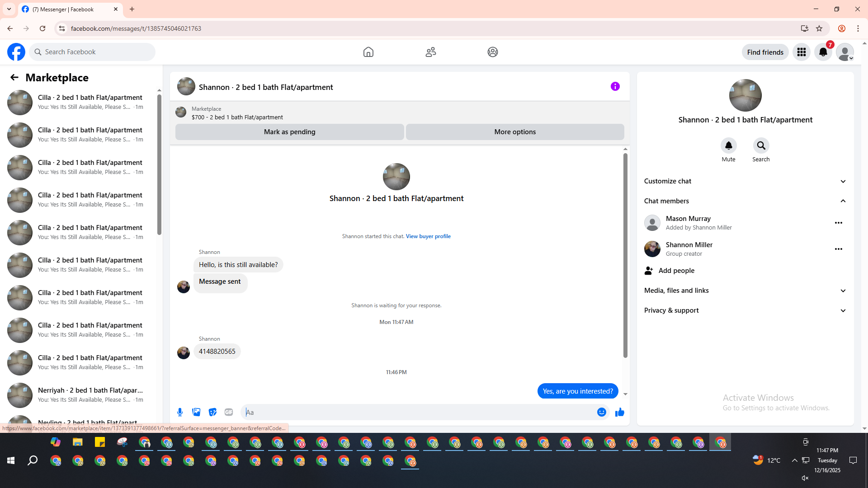Open Windows taskbar search

coord(33,460)
